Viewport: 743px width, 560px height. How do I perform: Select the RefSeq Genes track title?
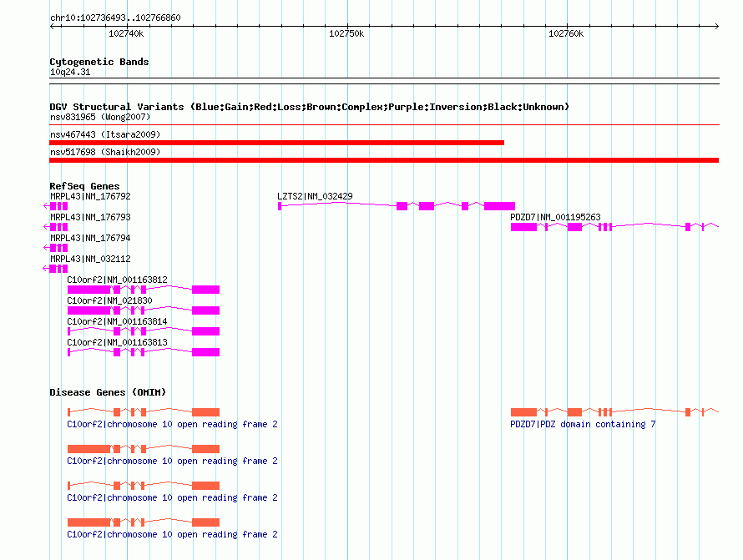(84, 186)
